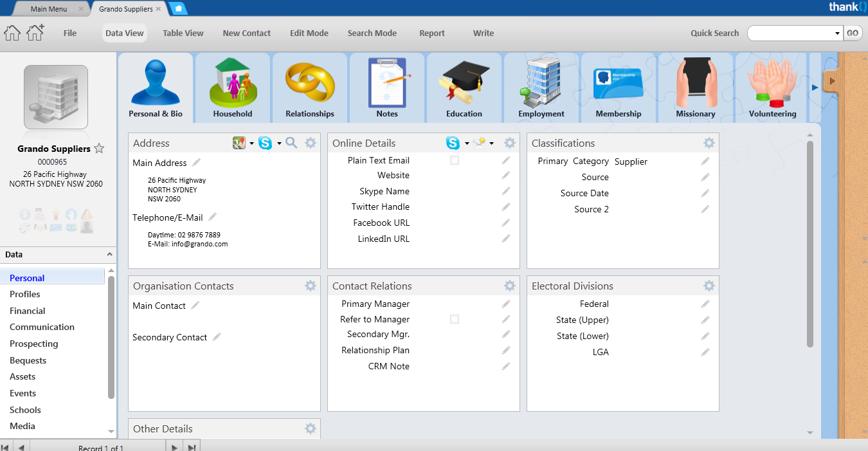
Task: Go to next record arrow
Action: coord(174,446)
